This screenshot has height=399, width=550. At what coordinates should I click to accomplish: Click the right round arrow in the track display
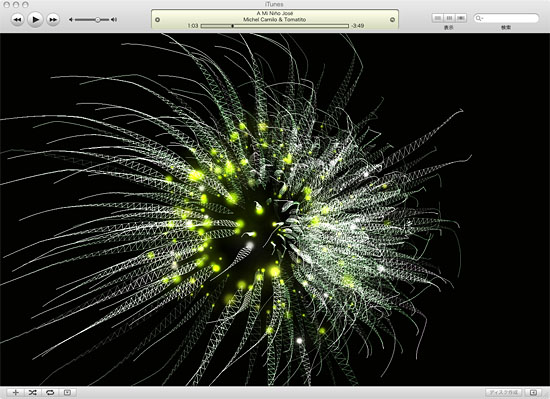click(392, 20)
